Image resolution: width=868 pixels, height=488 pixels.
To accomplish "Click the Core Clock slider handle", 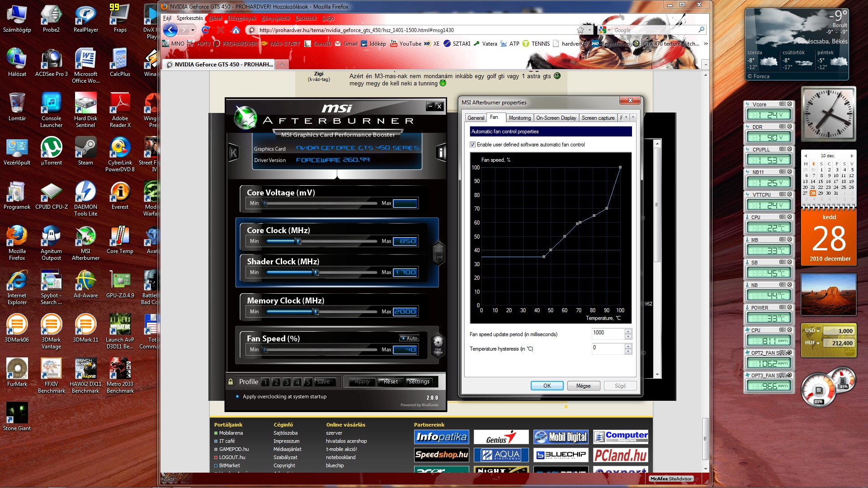I will pos(298,241).
